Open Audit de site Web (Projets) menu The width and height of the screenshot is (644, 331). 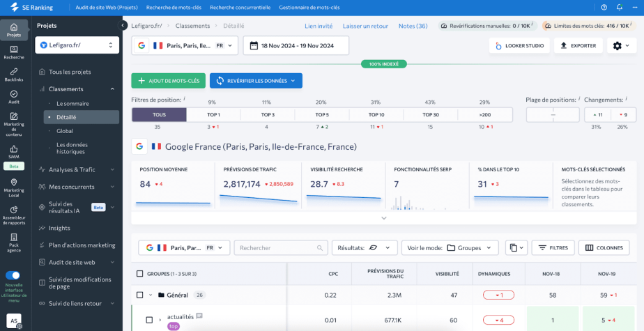click(107, 8)
